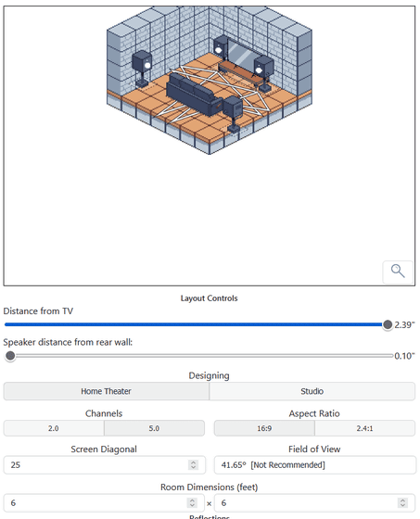Switch to Studio design mode
The image size is (420, 519).
click(x=312, y=391)
